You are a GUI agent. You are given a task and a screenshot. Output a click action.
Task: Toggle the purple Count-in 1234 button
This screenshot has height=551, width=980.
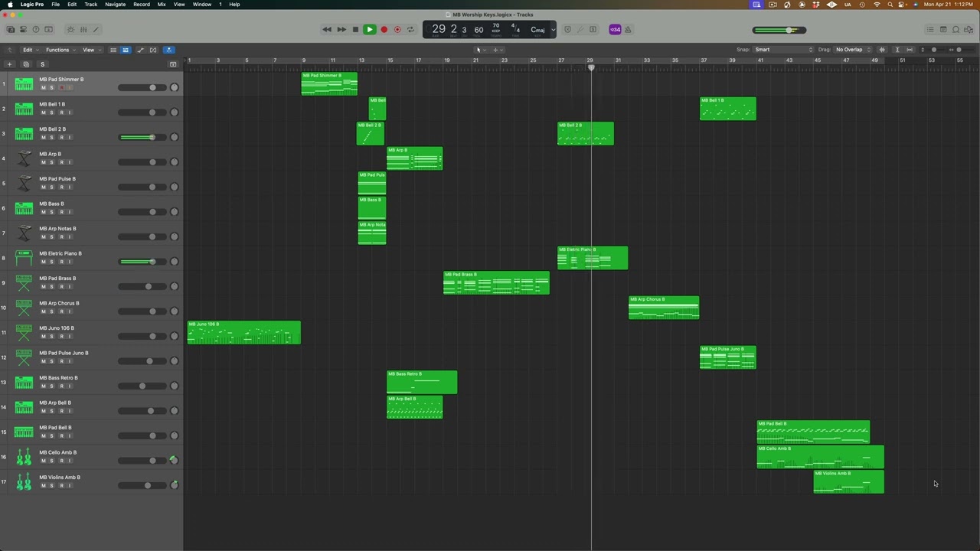pos(615,30)
